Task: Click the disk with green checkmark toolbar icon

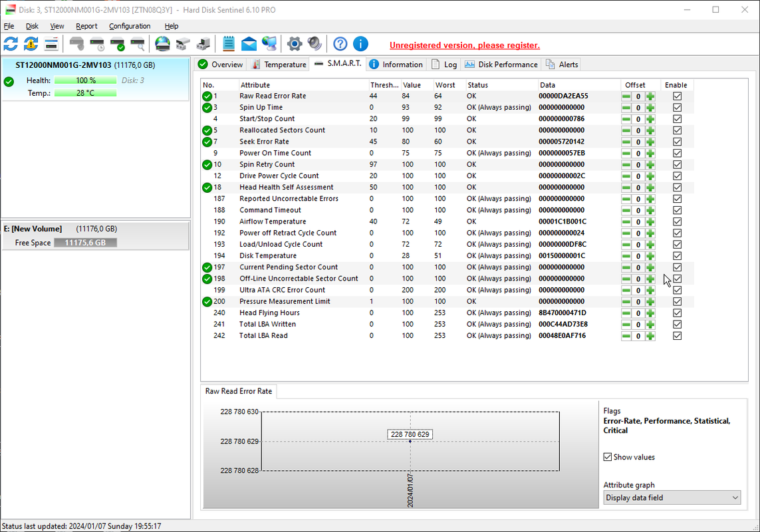Action: tap(117, 44)
